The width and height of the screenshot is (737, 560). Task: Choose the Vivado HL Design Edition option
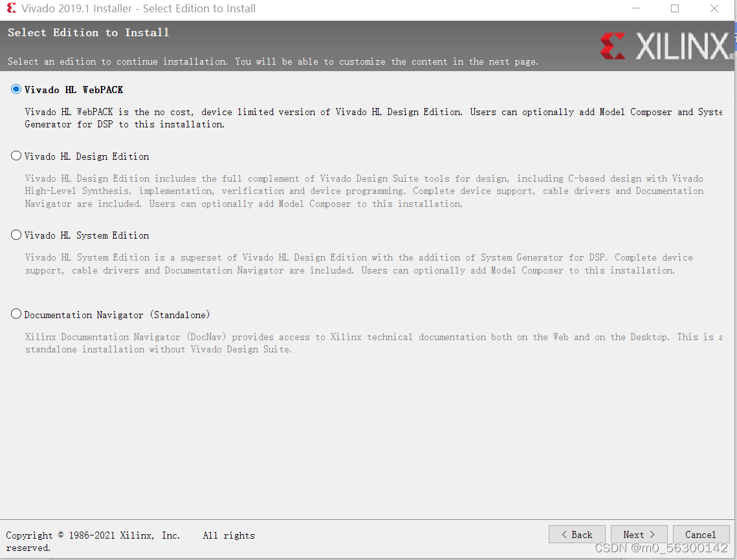(16, 156)
